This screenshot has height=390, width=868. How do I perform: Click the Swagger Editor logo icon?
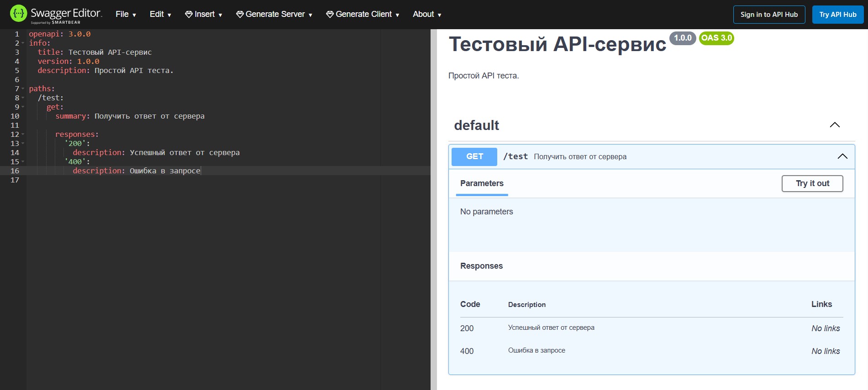(x=18, y=14)
